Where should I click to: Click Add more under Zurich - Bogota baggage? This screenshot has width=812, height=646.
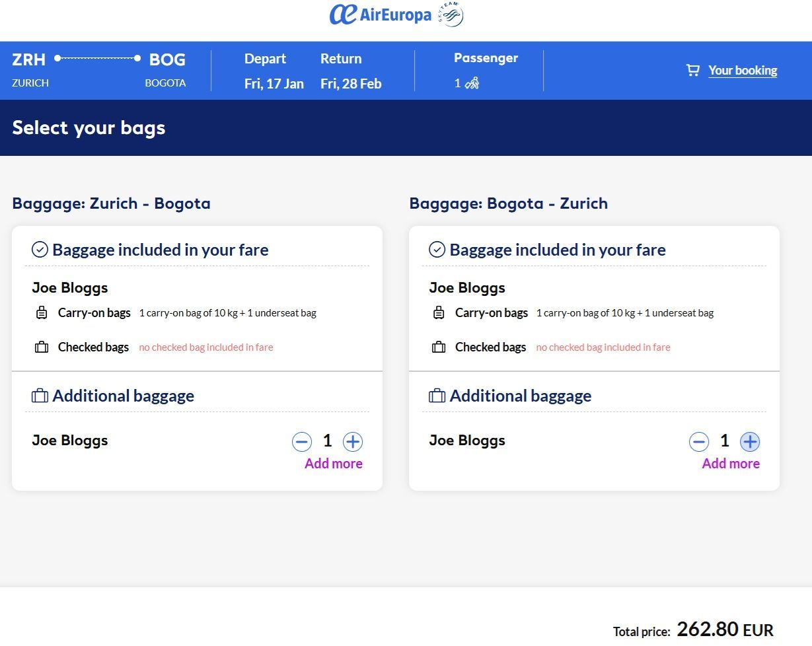point(334,464)
